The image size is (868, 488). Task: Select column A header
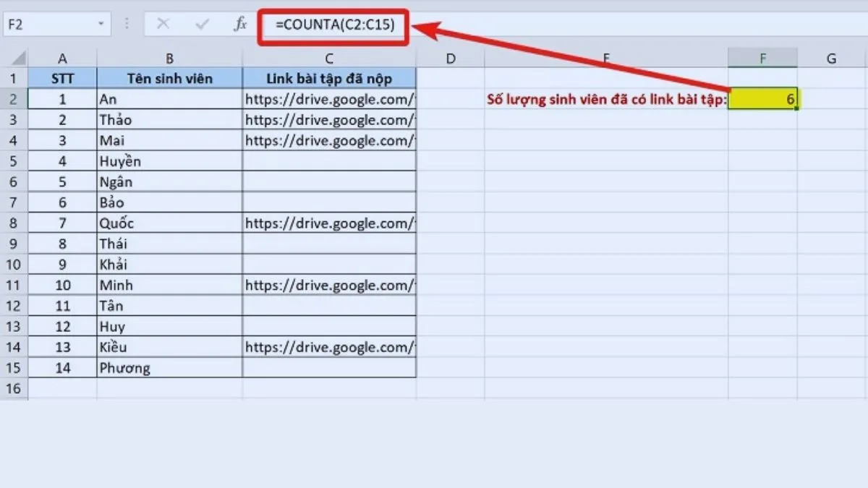[62, 59]
